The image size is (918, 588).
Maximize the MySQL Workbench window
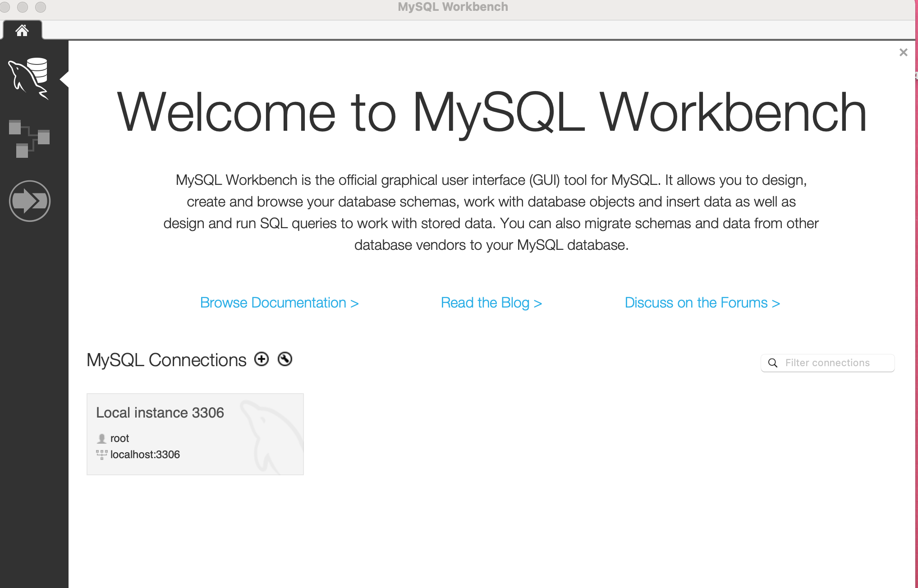click(41, 7)
